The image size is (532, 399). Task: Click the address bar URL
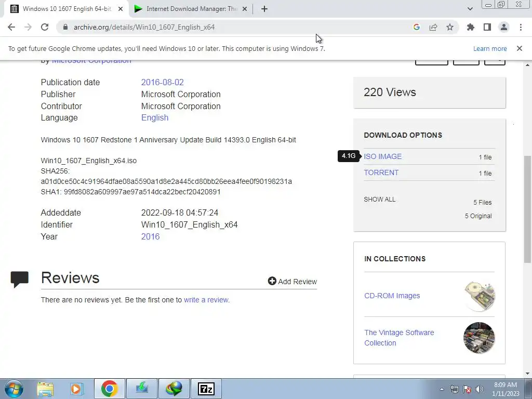[144, 27]
